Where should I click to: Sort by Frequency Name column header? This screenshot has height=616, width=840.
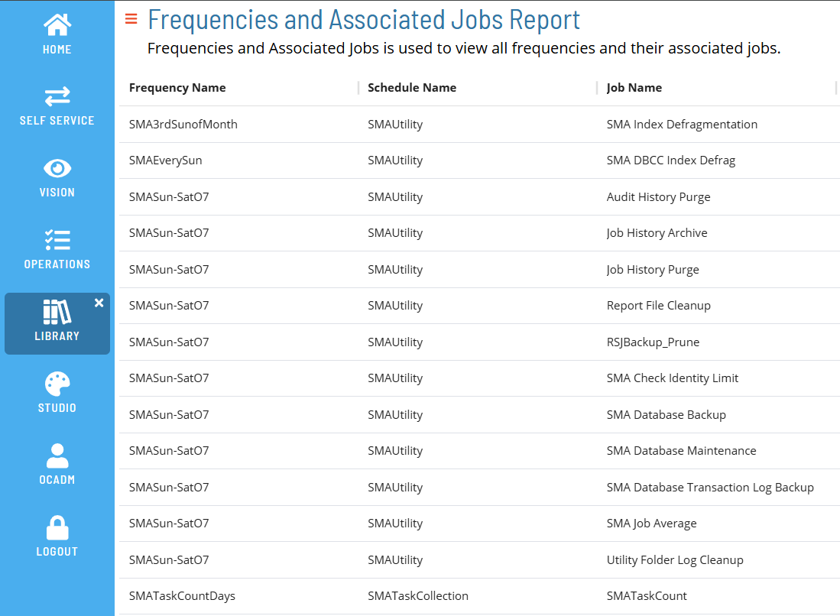(177, 88)
